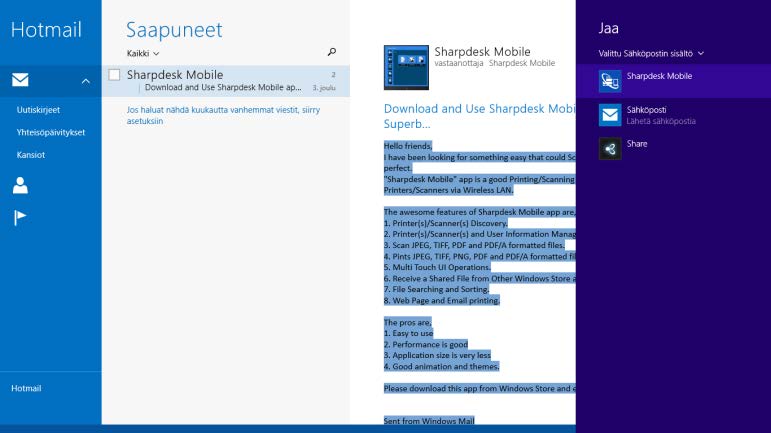This screenshot has width=771, height=433.
Task: Click the Hotmail header title
Action: pyautogui.click(x=46, y=29)
